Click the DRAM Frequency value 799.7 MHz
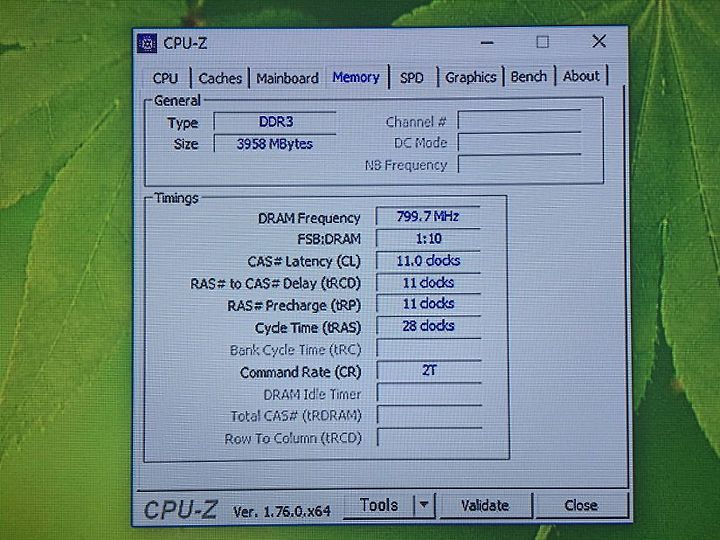Viewport: 720px width, 540px height. tap(428, 216)
